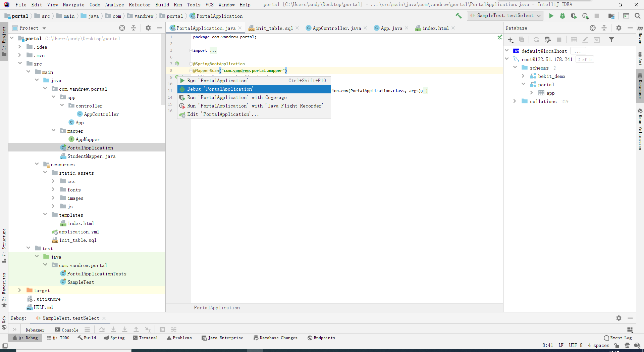Open the Spring tool window
644x352 pixels.
click(114, 338)
